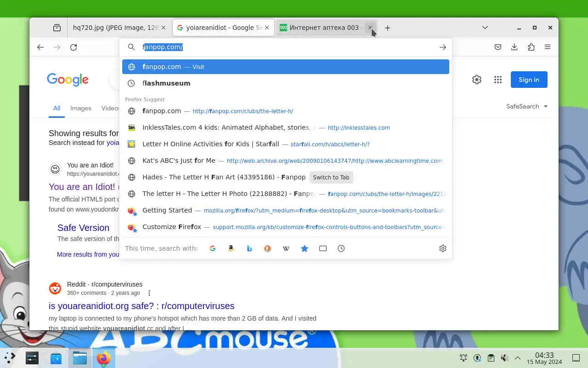Open notifications bell in system tray
Viewport: 588px width, 368px height.
point(464,358)
